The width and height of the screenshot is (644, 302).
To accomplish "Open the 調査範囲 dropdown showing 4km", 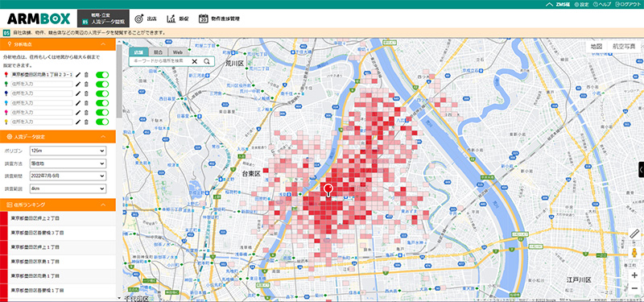I will click(x=68, y=188).
